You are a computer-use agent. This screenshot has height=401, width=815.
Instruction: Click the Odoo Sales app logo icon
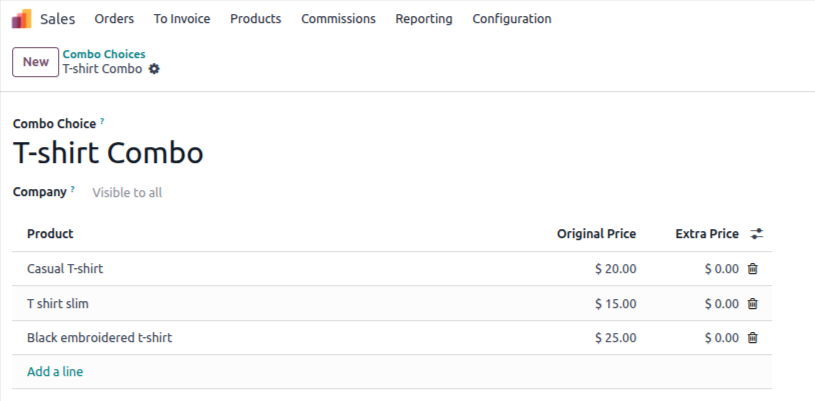(22, 19)
